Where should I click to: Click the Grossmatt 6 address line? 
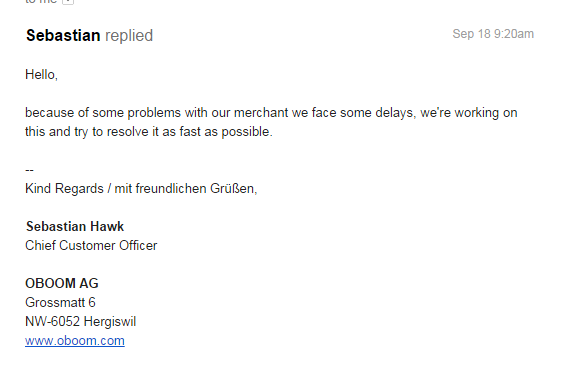tap(60, 302)
